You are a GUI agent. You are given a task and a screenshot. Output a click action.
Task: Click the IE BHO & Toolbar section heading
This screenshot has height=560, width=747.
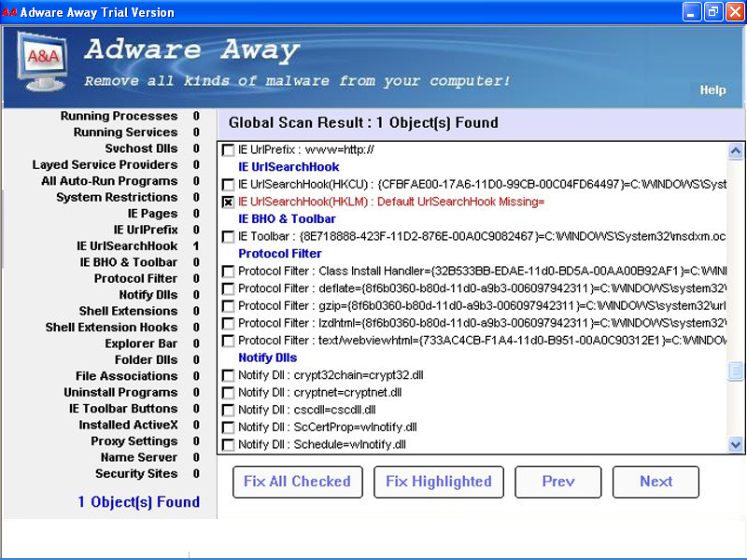click(x=287, y=219)
